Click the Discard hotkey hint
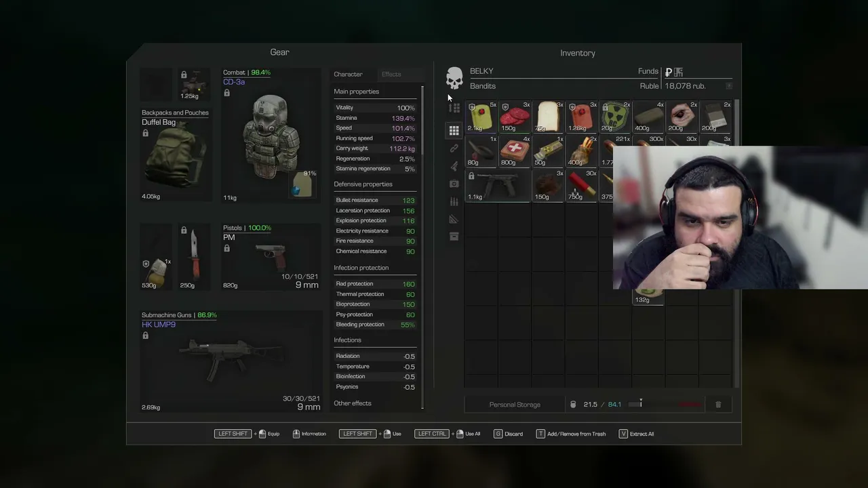This screenshot has height=488, width=868. (508, 434)
